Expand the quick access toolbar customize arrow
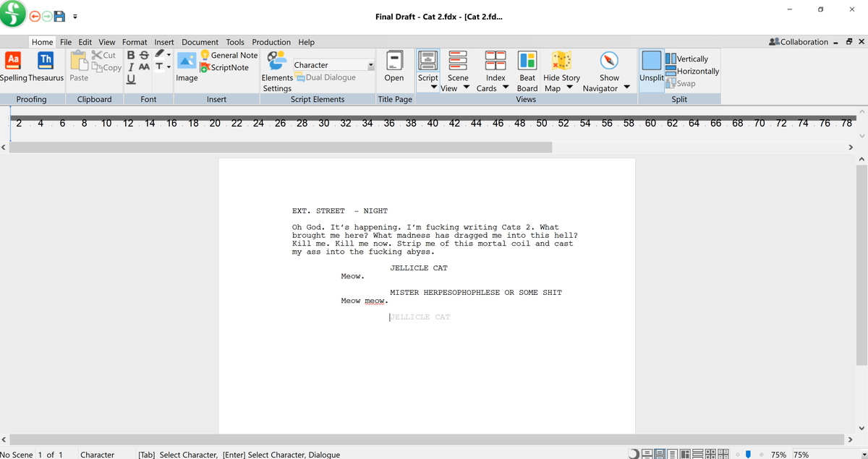This screenshot has width=868, height=459. [75, 17]
